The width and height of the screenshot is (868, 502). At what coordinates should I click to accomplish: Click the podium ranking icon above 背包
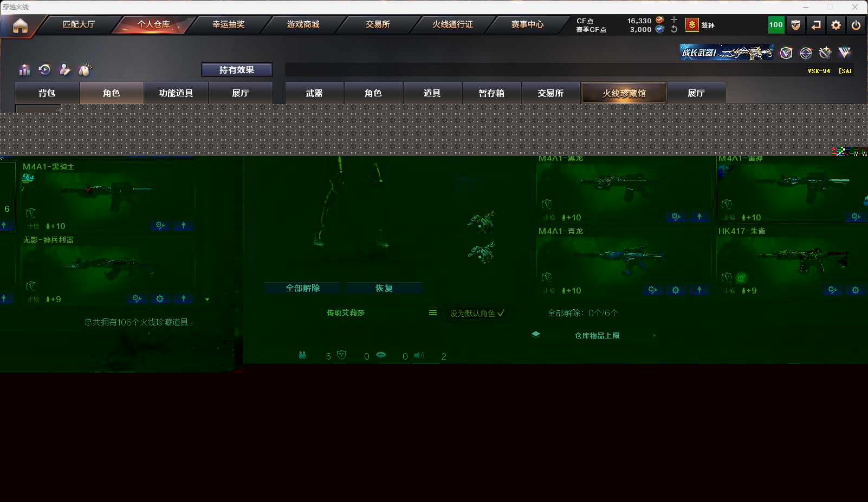25,70
